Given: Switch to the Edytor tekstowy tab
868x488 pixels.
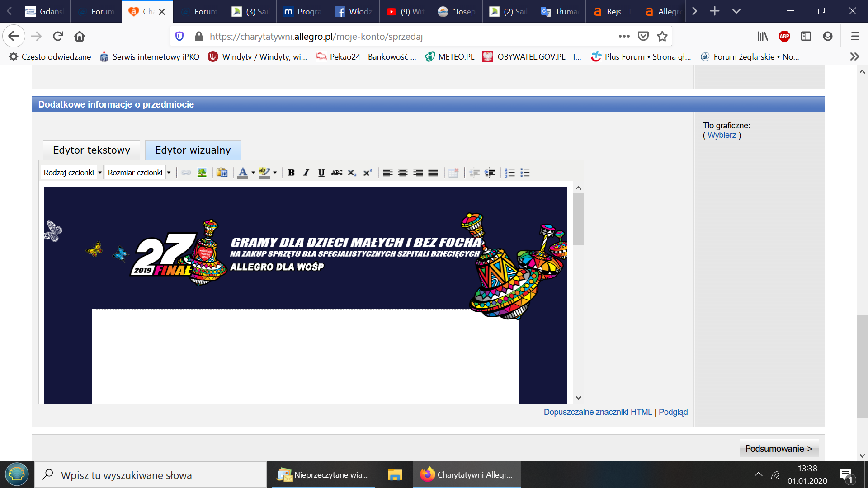Looking at the screenshot, I should [x=91, y=150].
